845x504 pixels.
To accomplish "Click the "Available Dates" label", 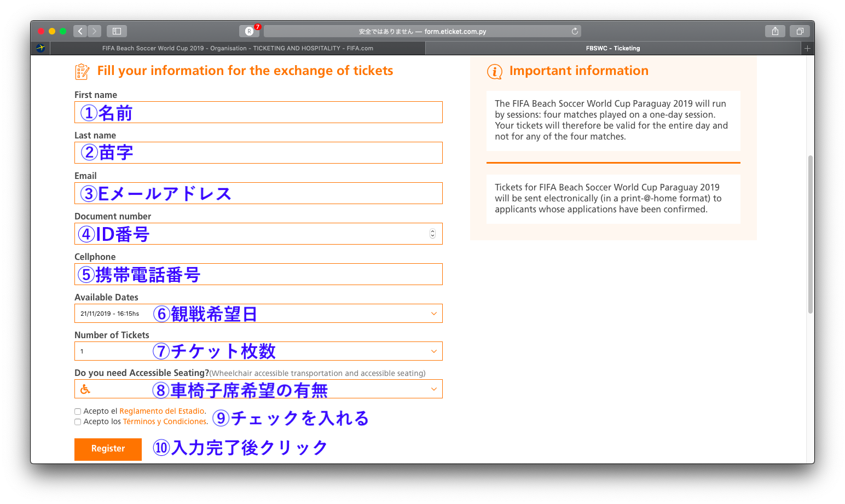I will click(x=106, y=297).
